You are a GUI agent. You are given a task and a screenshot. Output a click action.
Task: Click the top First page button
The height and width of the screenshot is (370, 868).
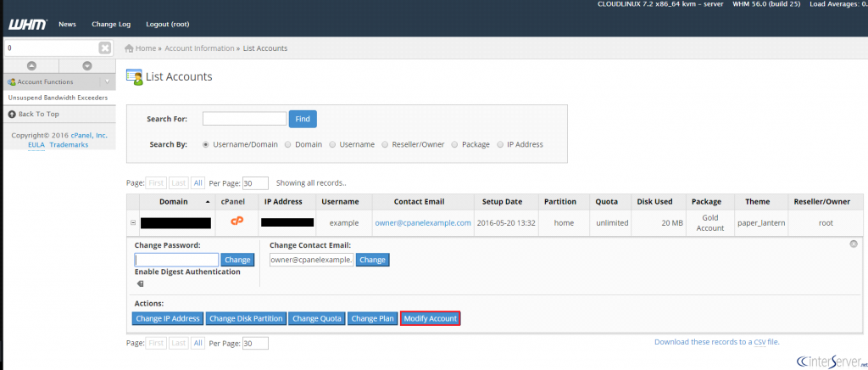pyautogui.click(x=156, y=182)
